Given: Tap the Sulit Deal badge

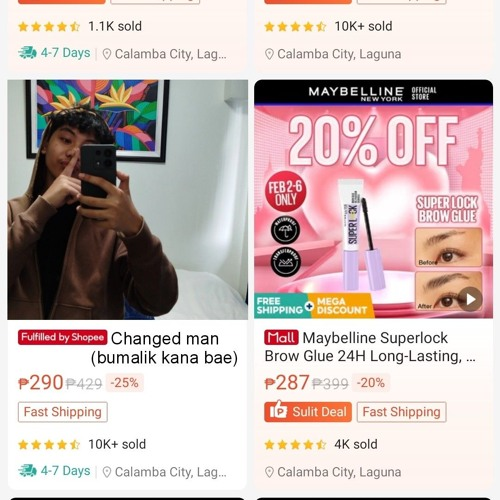Looking at the screenshot, I should click(x=308, y=412).
